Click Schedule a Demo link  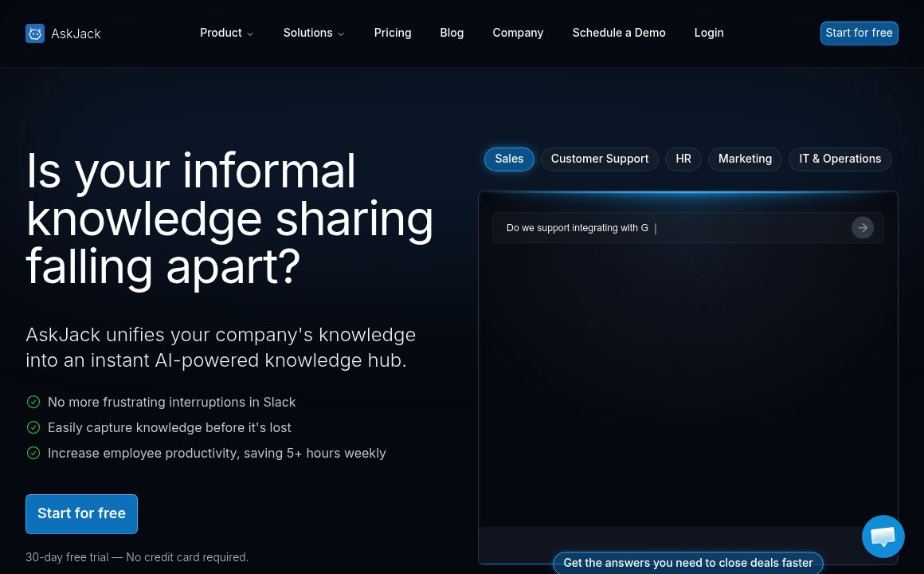pyautogui.click(x=619, y=33)
